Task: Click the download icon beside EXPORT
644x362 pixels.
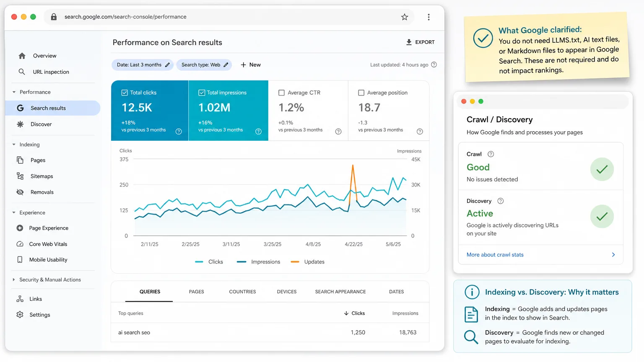Action: 409,42
